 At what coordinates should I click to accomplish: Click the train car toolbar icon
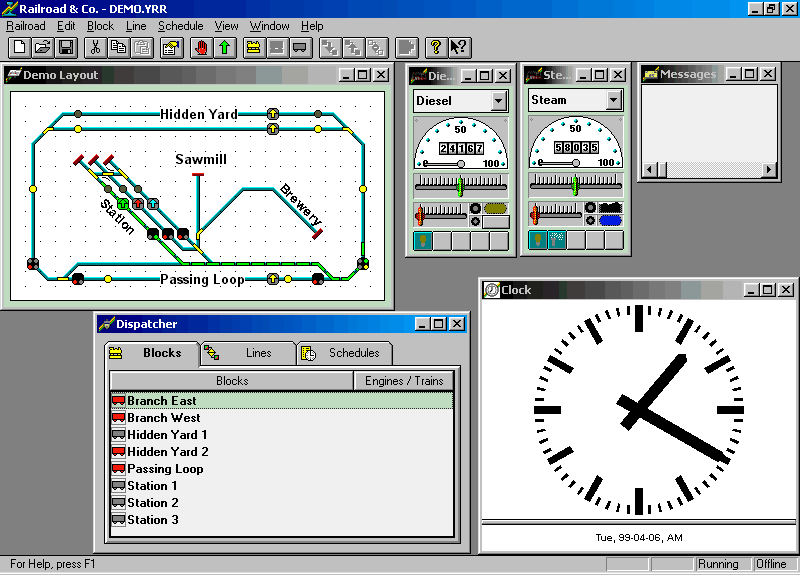pos(300,48)
